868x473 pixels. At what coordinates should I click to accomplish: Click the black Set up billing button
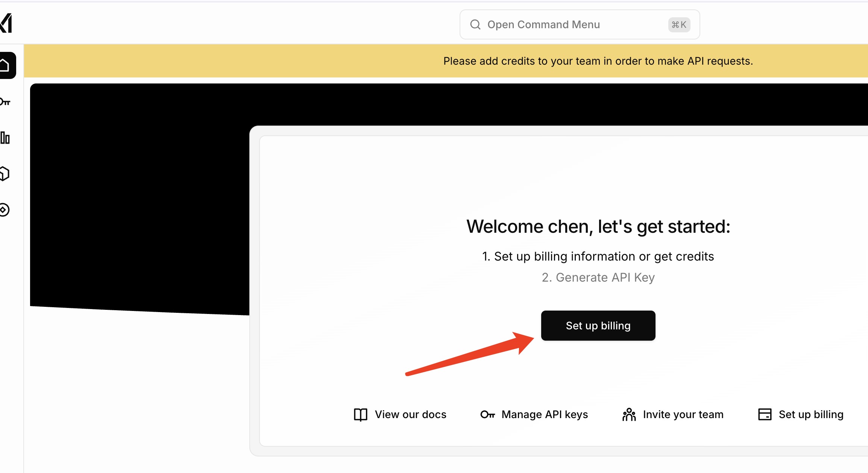(598, 326)
